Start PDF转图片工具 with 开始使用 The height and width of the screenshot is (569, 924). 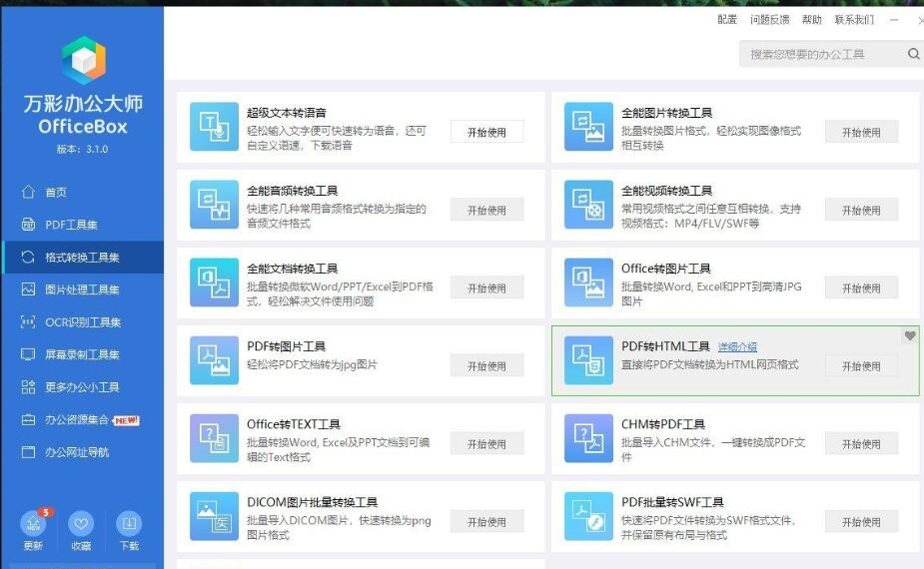coord(486,365)
